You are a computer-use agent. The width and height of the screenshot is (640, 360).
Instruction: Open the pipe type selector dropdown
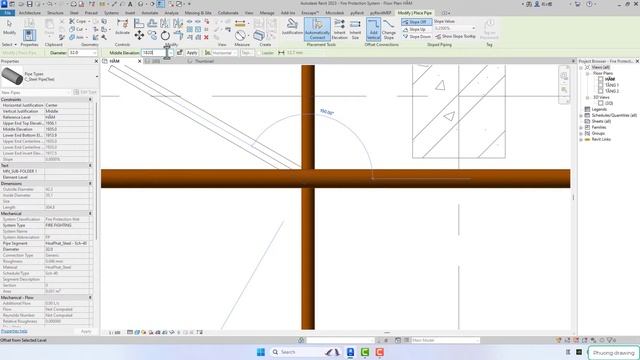(x=97, y=76)
